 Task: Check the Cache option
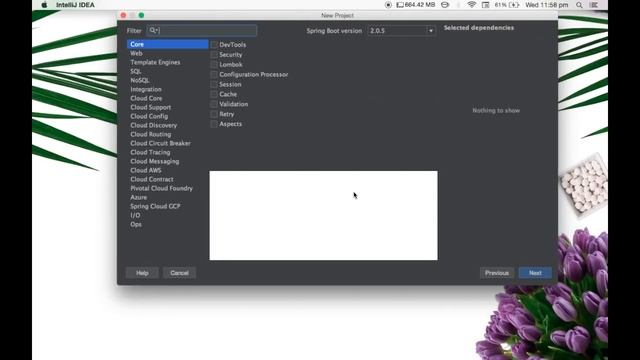pyautogui.click(x=214, y=94)
